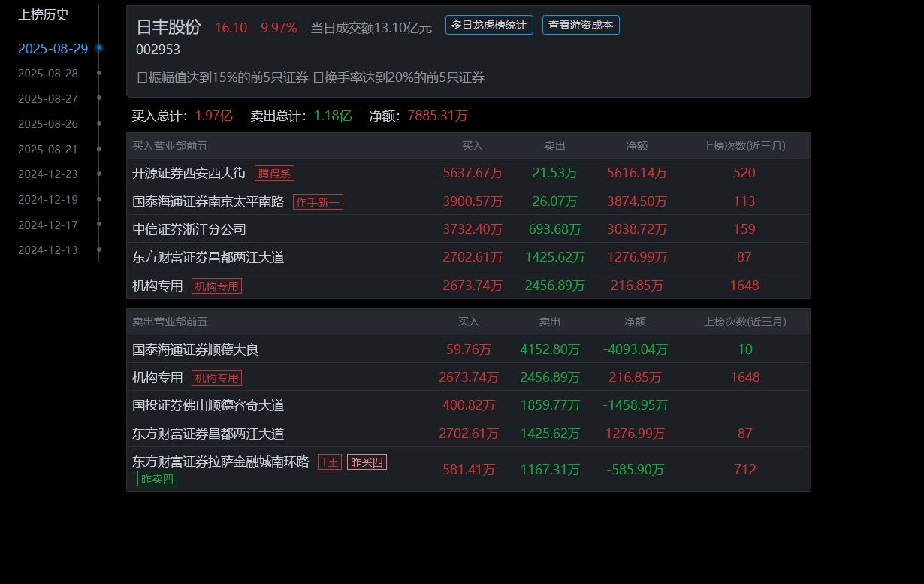Click 东方财富证券昌都两江大道 in the 买入营业部前五 table
924x584 pixels.
[208, 257]
